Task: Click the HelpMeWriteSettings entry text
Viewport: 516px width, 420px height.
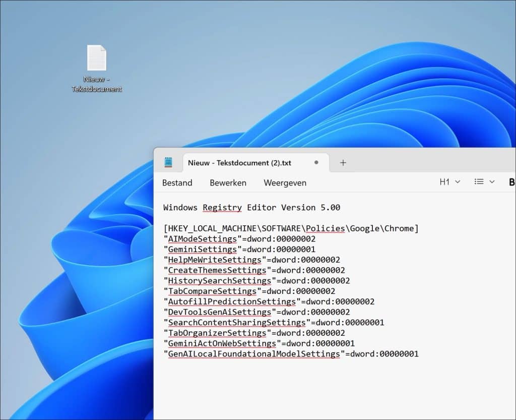Action: pos(214,260)
